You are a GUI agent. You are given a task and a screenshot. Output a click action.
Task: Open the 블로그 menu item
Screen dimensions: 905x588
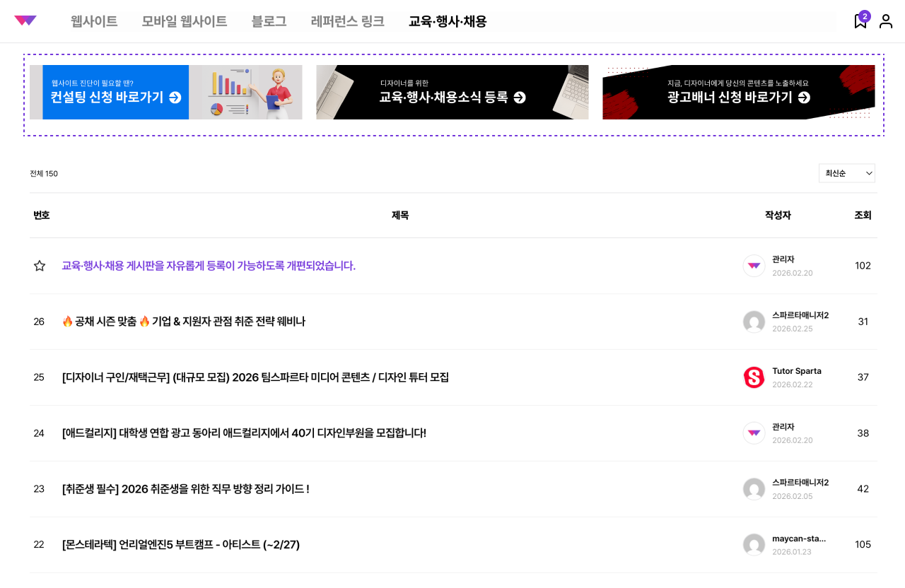[269, 21]
